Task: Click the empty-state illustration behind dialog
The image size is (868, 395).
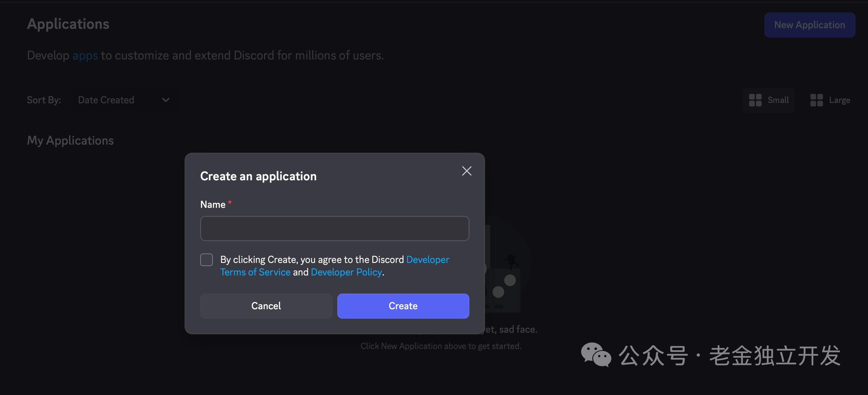Action: [x=505, y=269]
